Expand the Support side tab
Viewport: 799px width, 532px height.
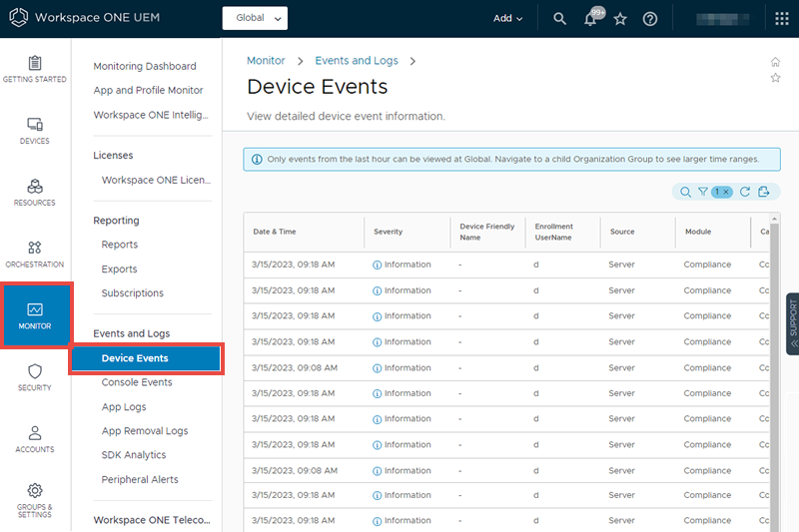click(x=792, y=323)
